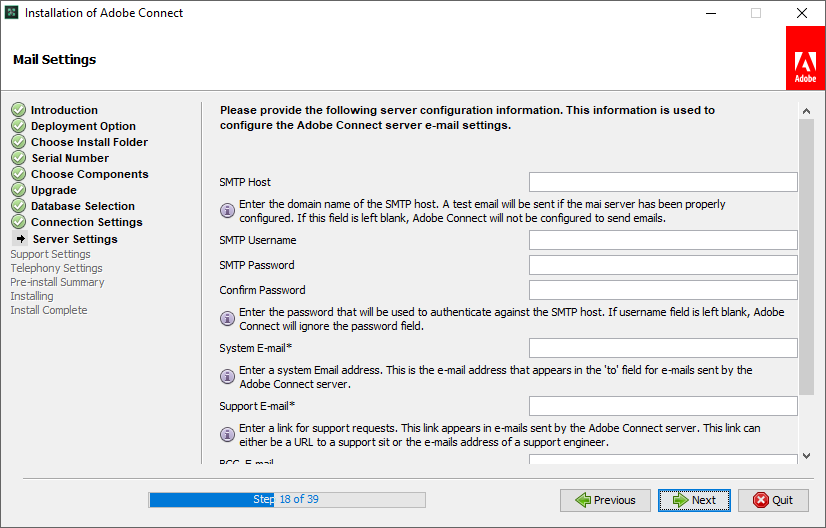This screenshot has width=826, height=528.
Task: Click the Choose Components step label
Action: 90,174
